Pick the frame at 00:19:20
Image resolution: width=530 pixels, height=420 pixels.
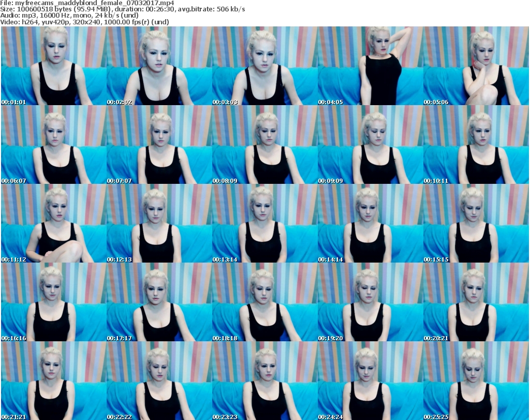371,302
